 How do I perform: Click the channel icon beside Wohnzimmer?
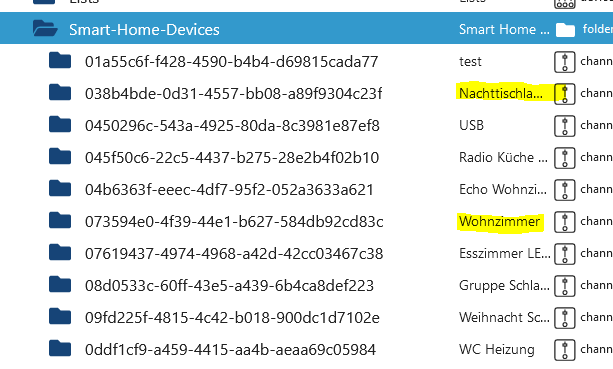point(565,222)
